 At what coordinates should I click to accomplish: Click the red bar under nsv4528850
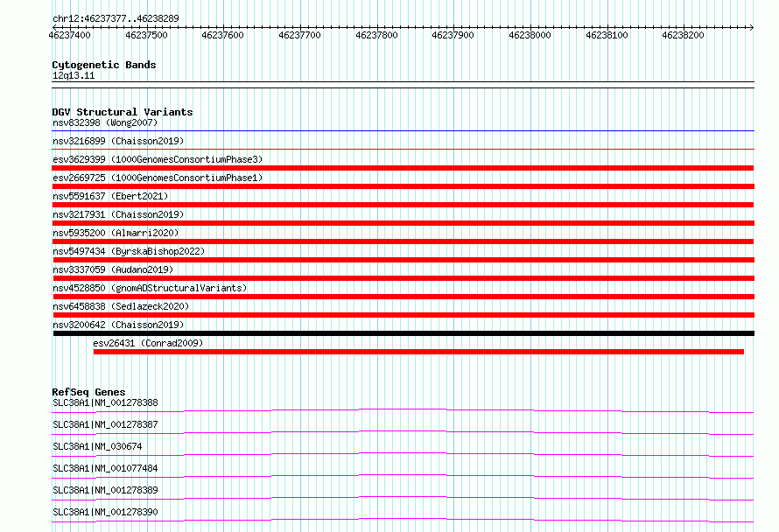tap(404, 297)
